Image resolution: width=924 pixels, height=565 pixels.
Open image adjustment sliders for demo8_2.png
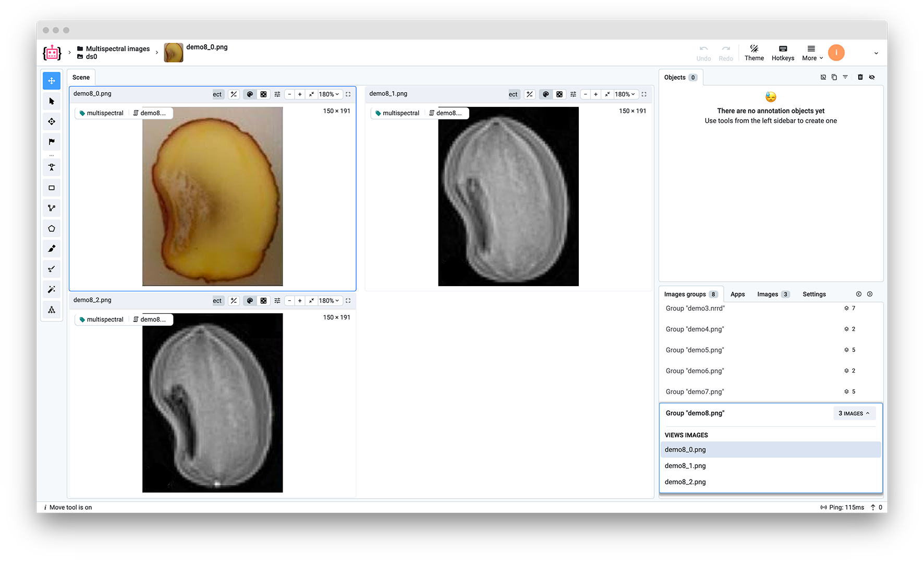277,301
